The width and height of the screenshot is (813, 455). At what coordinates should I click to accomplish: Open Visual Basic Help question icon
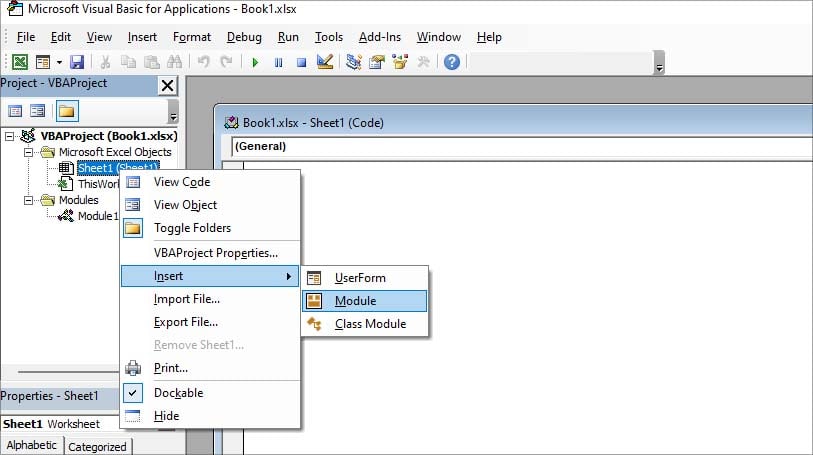452,62
